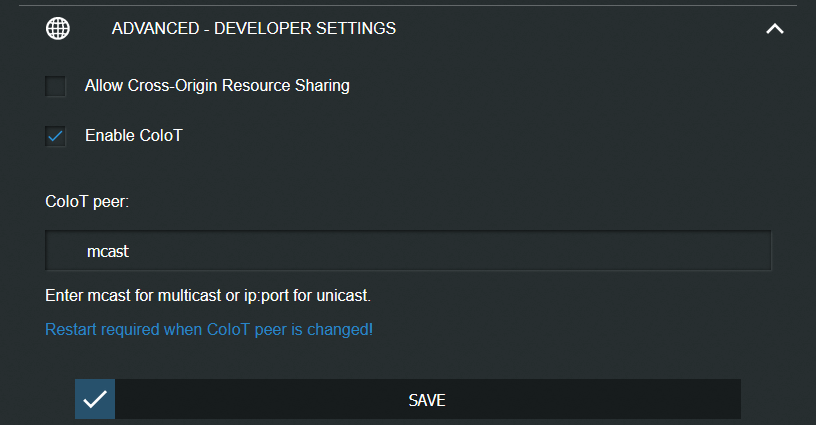Click the CoIoT peer: field label
Screen dimensions: 816x425
point(87,201)
